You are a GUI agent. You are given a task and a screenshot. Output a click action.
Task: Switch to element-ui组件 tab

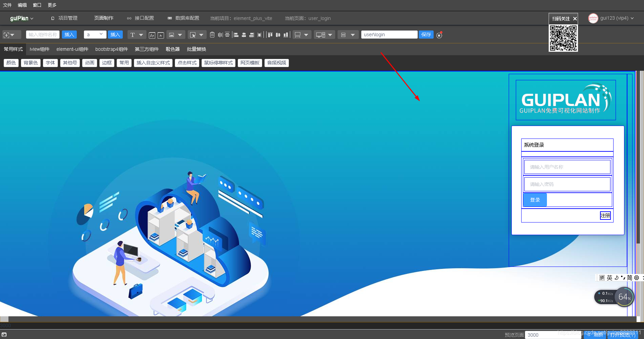pyautogui.click(x=72, y=49)
